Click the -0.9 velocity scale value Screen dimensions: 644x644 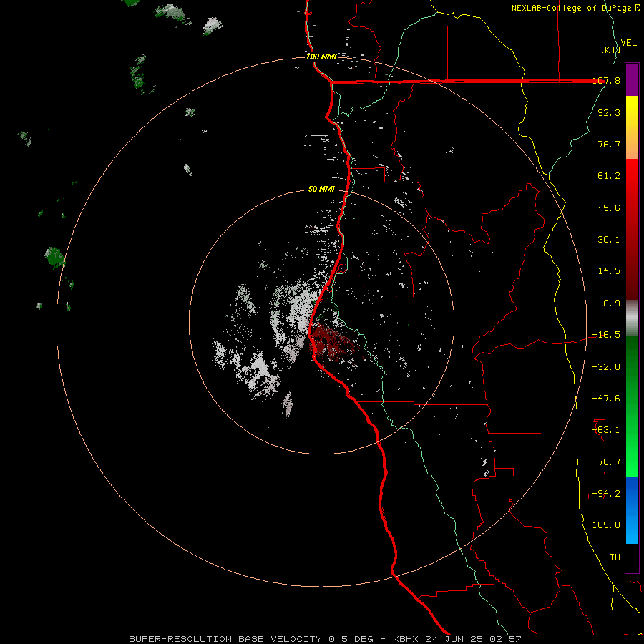609,303
